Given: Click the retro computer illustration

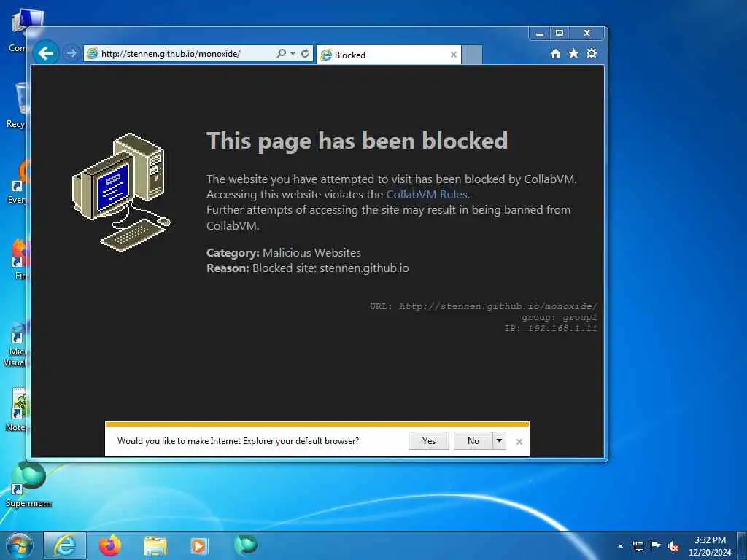Looking at the screenshot, I should tap(121, 192).
